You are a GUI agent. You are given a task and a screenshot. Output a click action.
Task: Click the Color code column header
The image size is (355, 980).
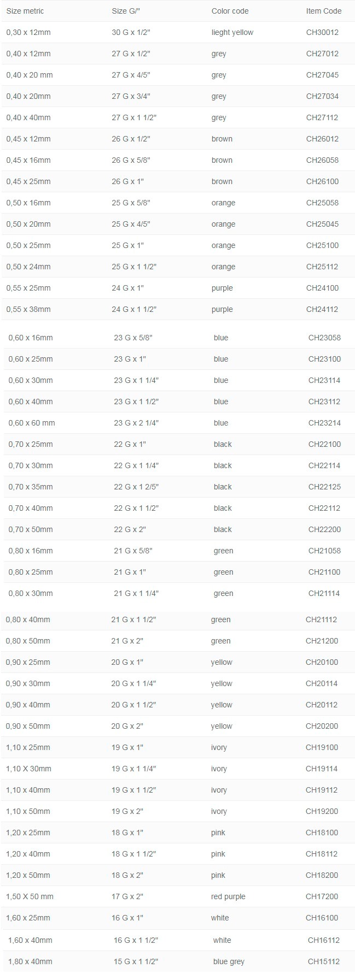click(x=230, y=11)
